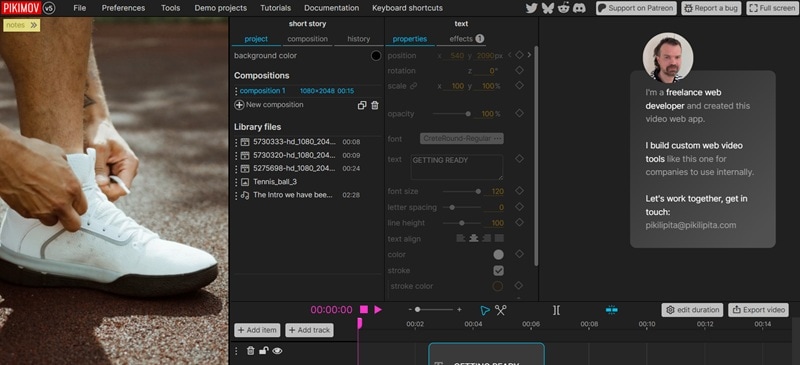The height and width of the screenshot is (365, 800).
Task: Click the PIKIMOV logo
Action: (21, 8)
